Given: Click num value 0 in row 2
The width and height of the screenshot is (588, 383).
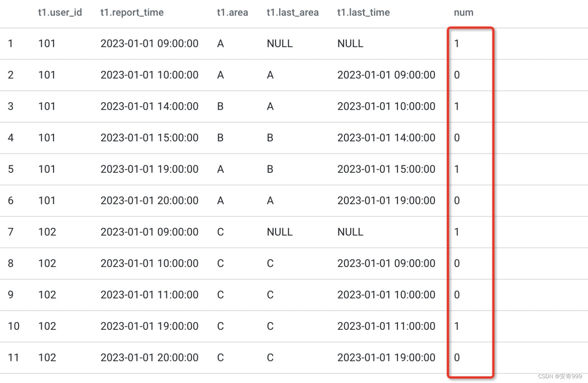Looking at the screenshot, I should pos(457,75).
